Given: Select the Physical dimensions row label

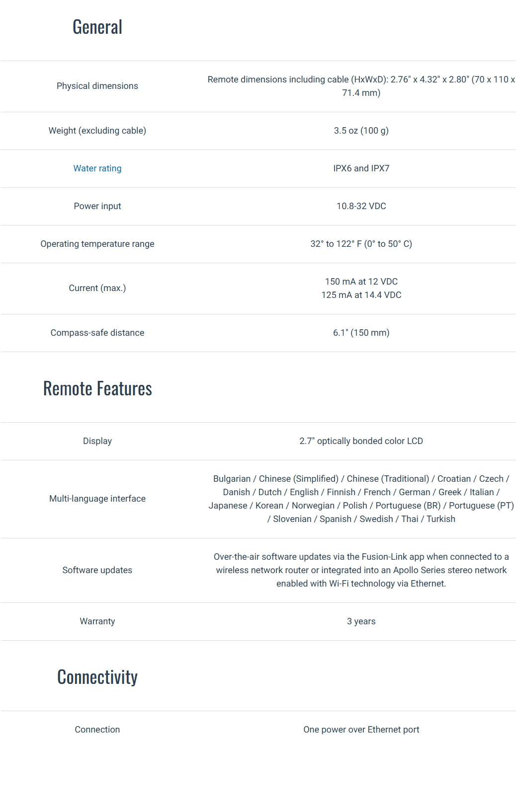Looking at the screenshot, I should point(97,86).
